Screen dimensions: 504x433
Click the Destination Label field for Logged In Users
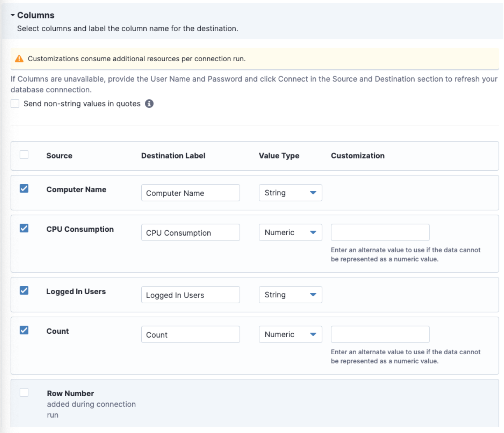coord(190,295)
